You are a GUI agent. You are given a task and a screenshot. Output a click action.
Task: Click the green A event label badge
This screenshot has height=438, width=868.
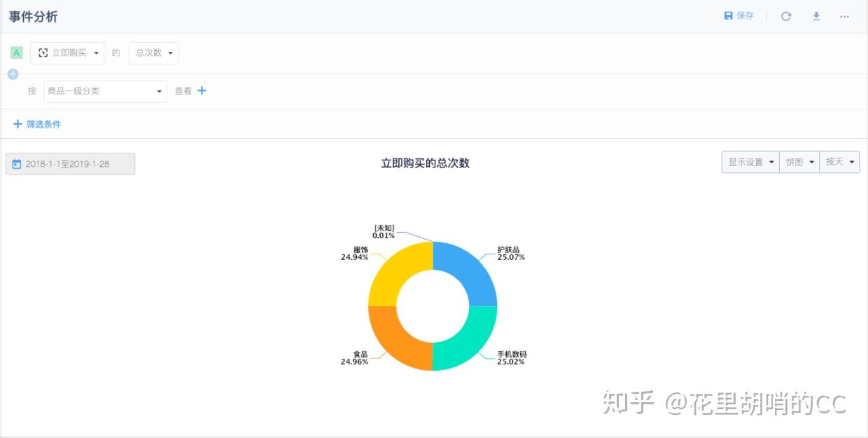17,53
